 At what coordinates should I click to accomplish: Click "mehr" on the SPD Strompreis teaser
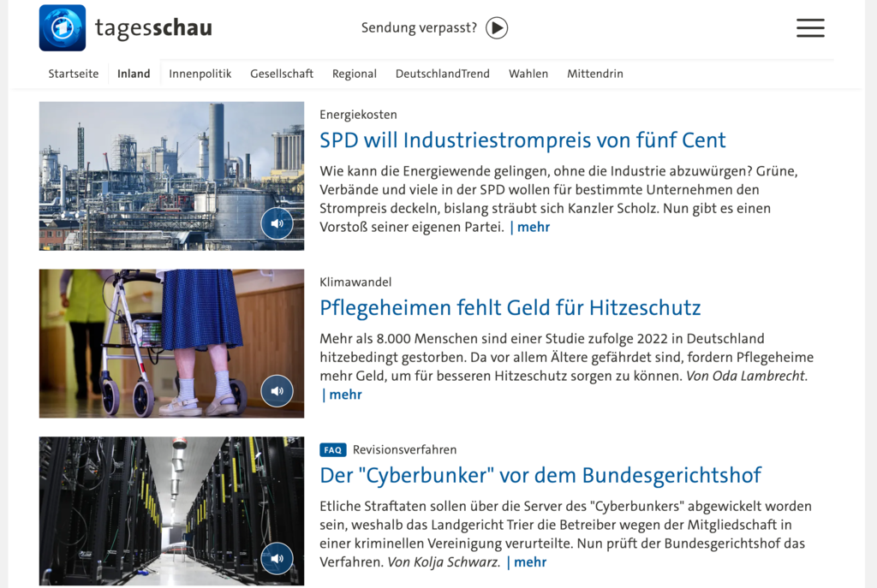[x=533, y=227]
